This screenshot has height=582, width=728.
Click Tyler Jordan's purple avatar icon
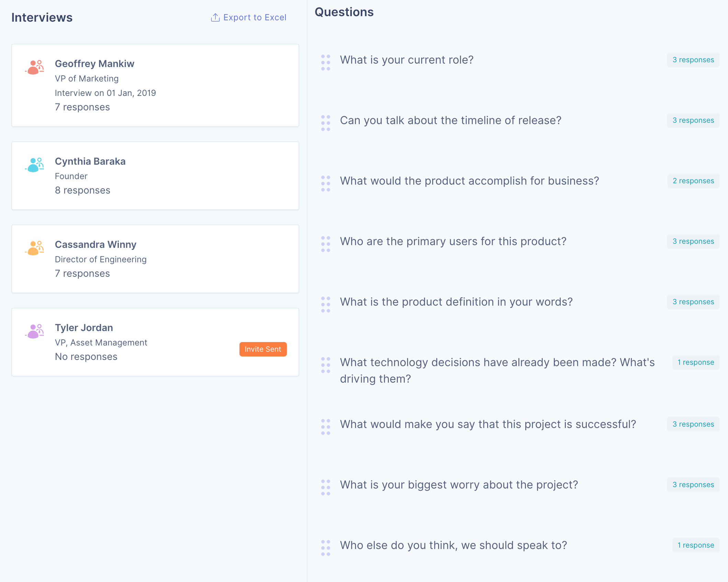click(34, 331)
